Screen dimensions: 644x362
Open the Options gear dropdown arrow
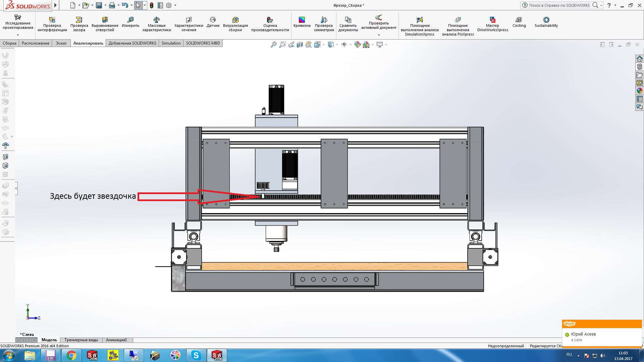tap(175, 5)
